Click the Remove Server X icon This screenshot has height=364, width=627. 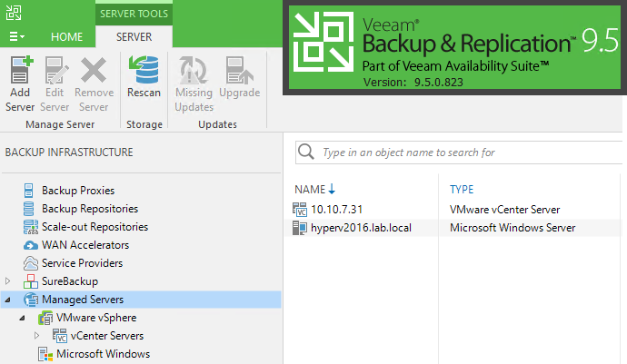[x=94, y=70]
